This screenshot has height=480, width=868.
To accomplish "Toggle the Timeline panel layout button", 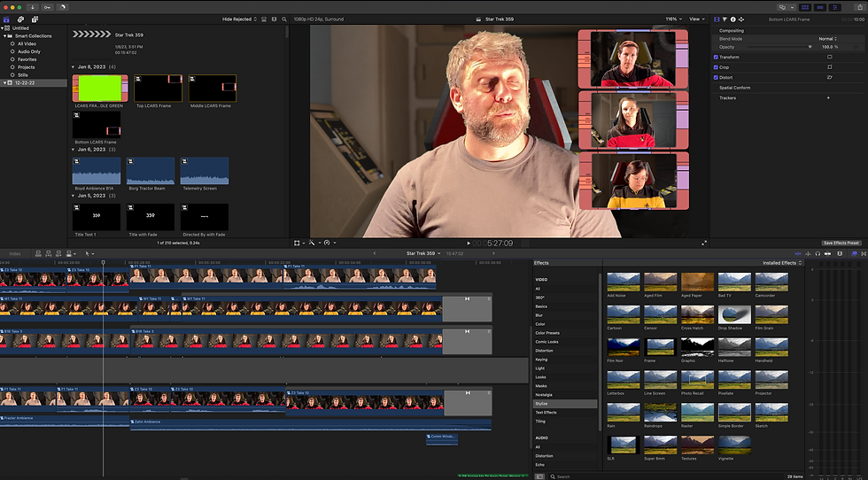I will tap(820, 7).
